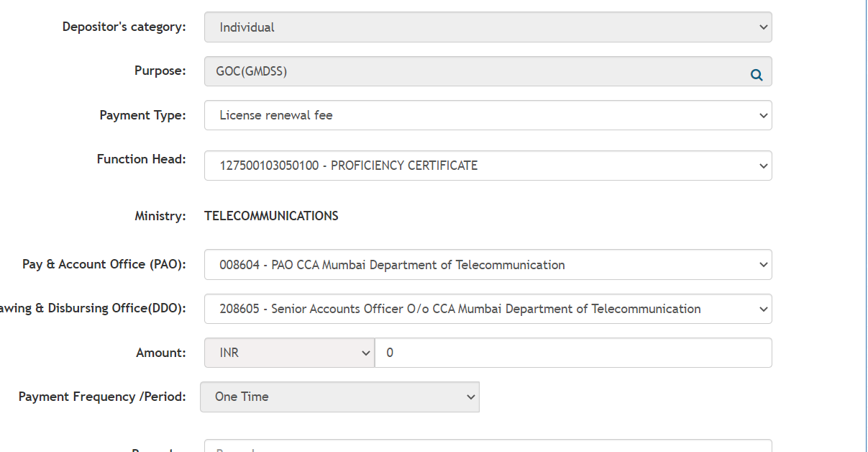Click the Payment Type label
868x452 pixels.
(x=142, y=115)
